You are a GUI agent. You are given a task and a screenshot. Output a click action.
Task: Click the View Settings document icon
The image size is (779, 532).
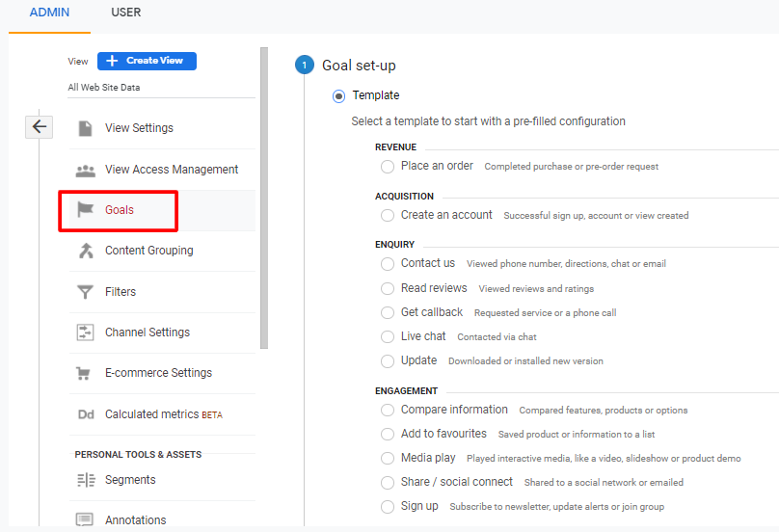86,128
